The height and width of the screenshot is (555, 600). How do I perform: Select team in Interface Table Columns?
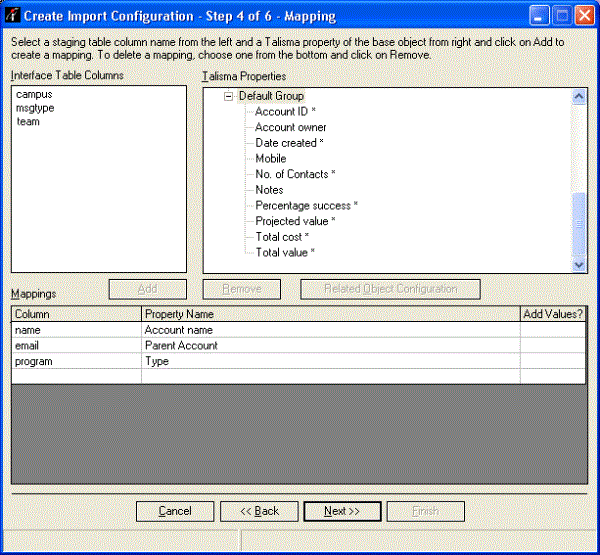28,122
